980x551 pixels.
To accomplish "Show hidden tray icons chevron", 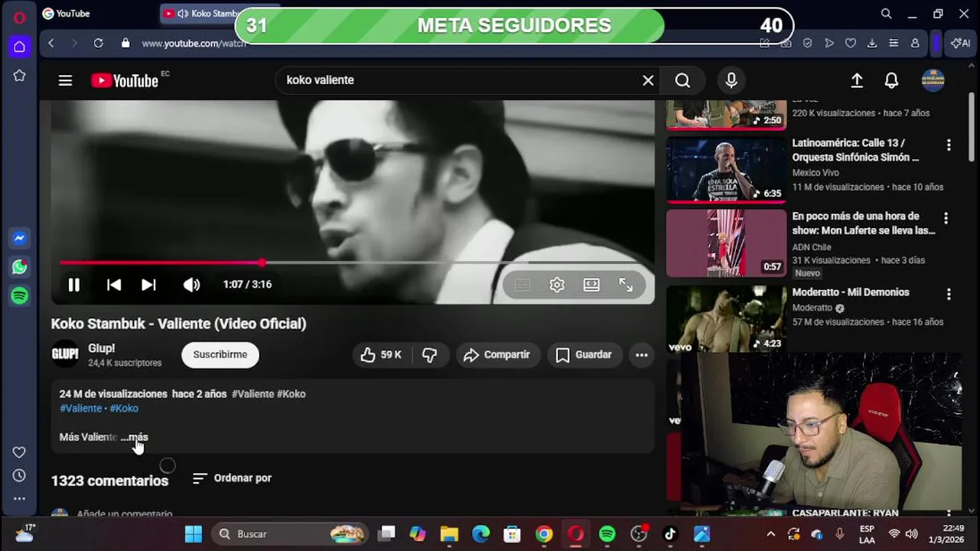I will click(x=770, y=534).
